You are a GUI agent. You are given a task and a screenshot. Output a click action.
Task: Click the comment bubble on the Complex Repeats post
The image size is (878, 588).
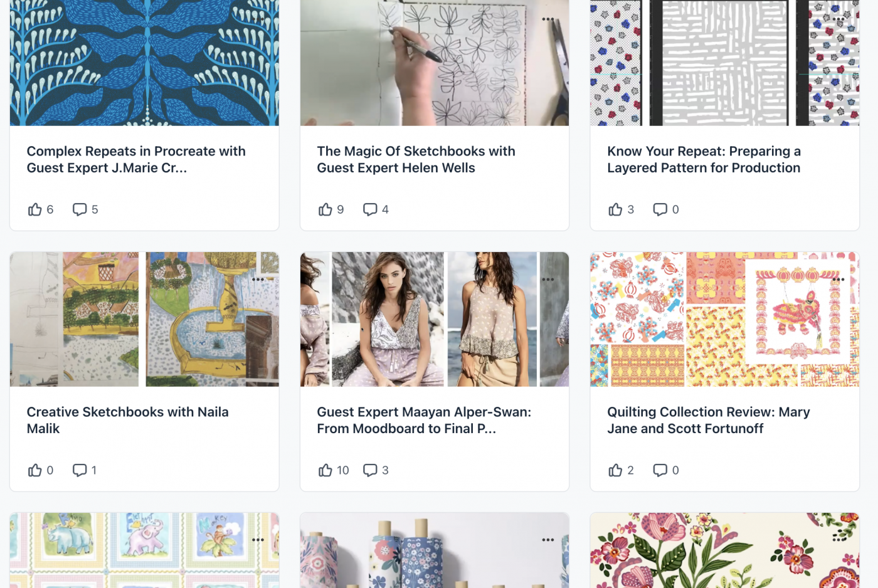(80, 209)
